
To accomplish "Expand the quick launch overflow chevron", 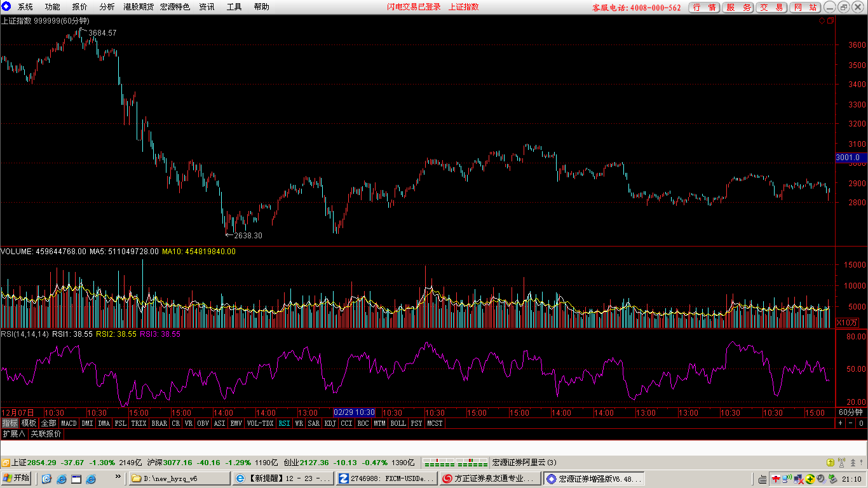I will click(118, 476).
